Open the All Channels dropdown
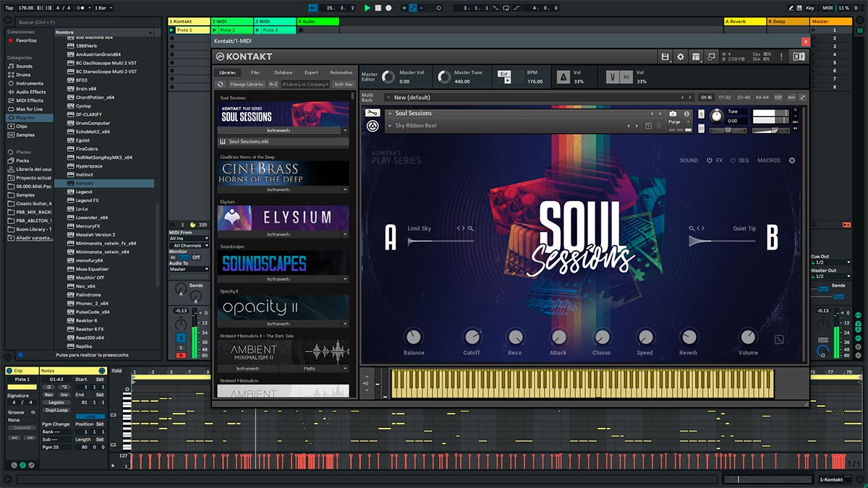 pos(190,246)
